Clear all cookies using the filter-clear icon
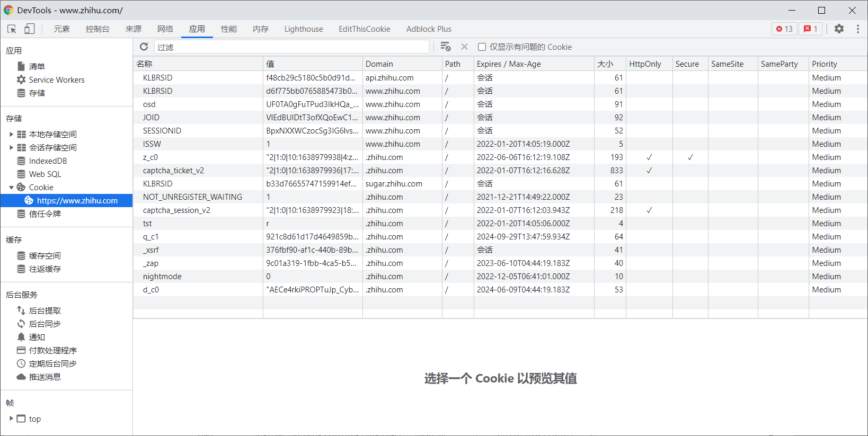868x436 pixels. 446,47
